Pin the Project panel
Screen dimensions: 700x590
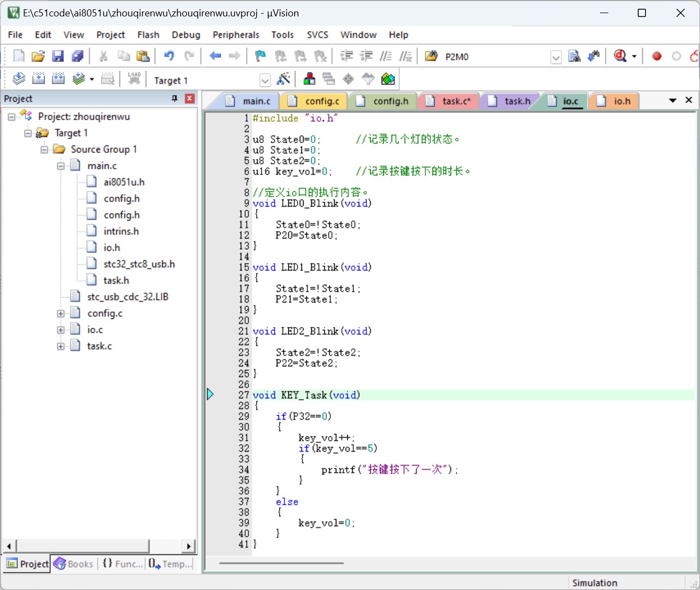coord(175,98)
